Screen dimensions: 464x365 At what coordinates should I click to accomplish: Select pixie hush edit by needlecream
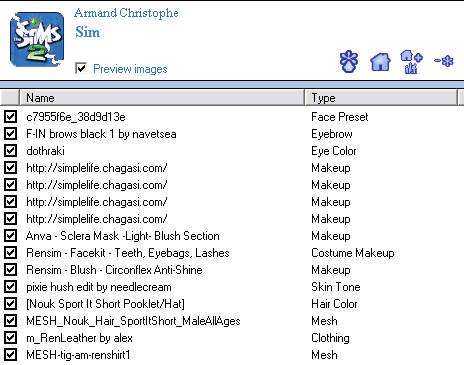click(x=99, y=287)
